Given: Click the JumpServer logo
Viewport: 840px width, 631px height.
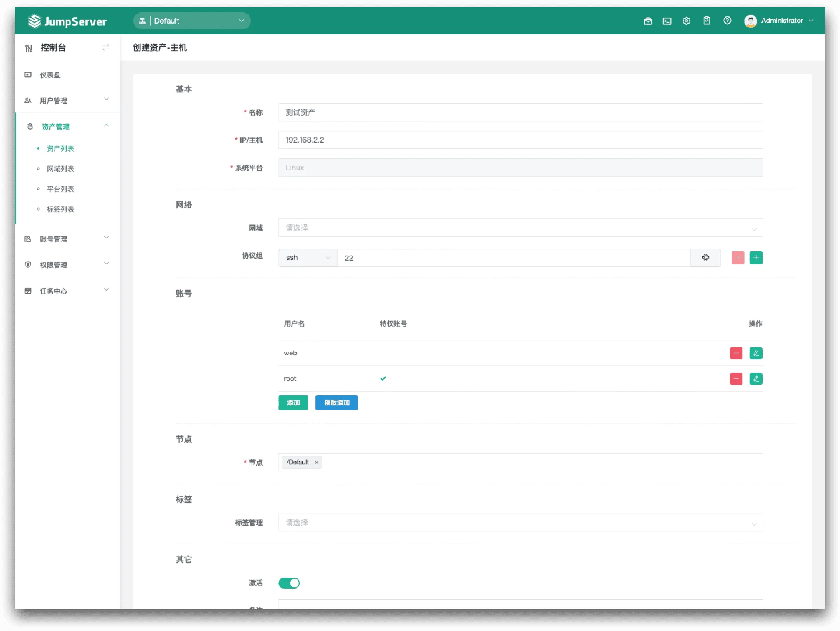Looking at the screenshot, I should pos(67,21).
